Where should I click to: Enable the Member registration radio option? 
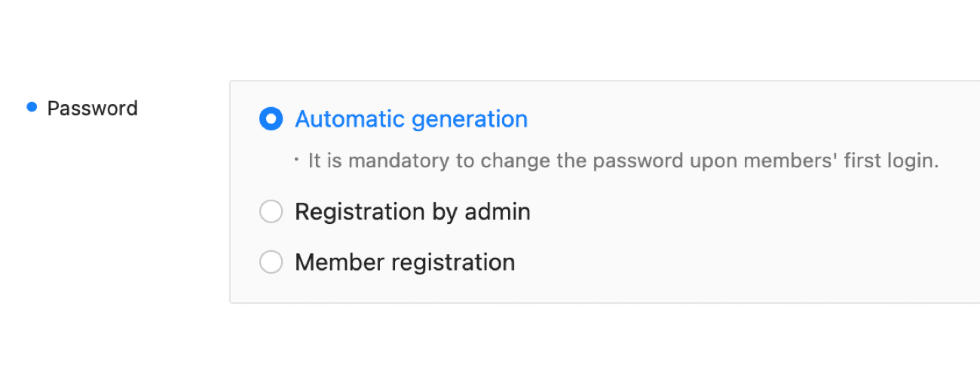[x=271, y=262]
